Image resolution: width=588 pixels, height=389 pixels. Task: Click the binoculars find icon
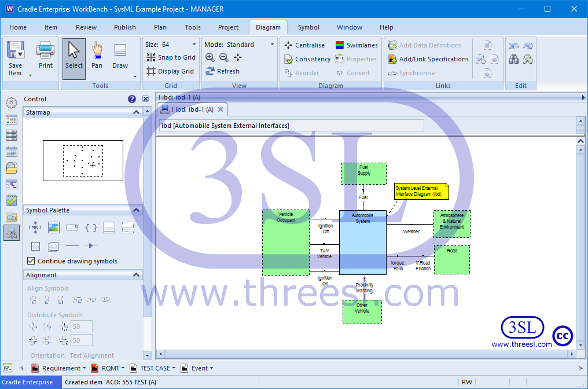point(514,59)
